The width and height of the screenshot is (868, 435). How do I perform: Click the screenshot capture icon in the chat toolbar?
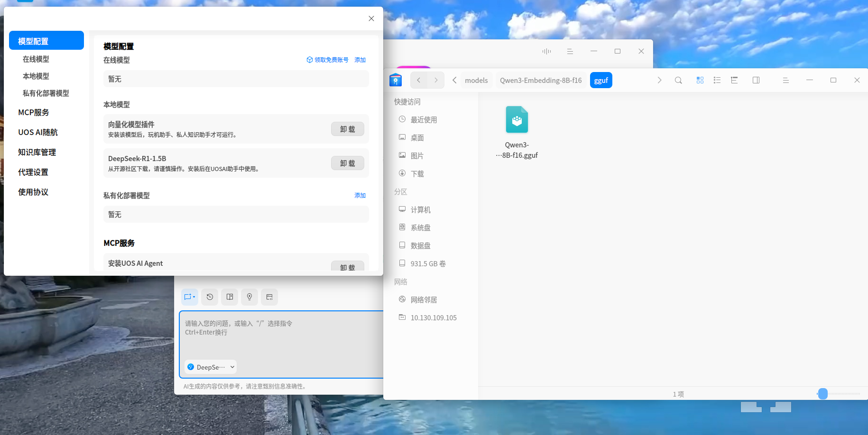click(x=188, y=297)
